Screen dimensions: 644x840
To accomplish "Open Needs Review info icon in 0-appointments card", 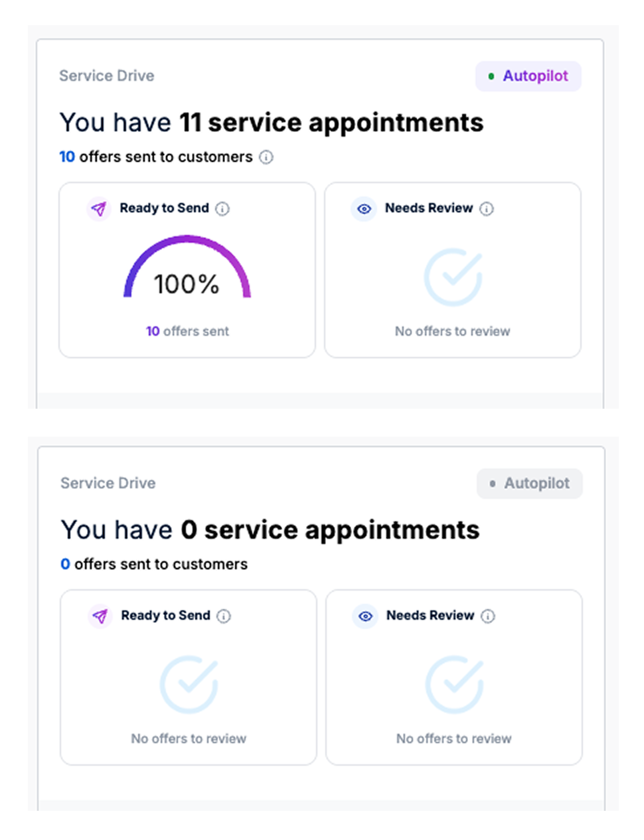I will click(488, 616).
